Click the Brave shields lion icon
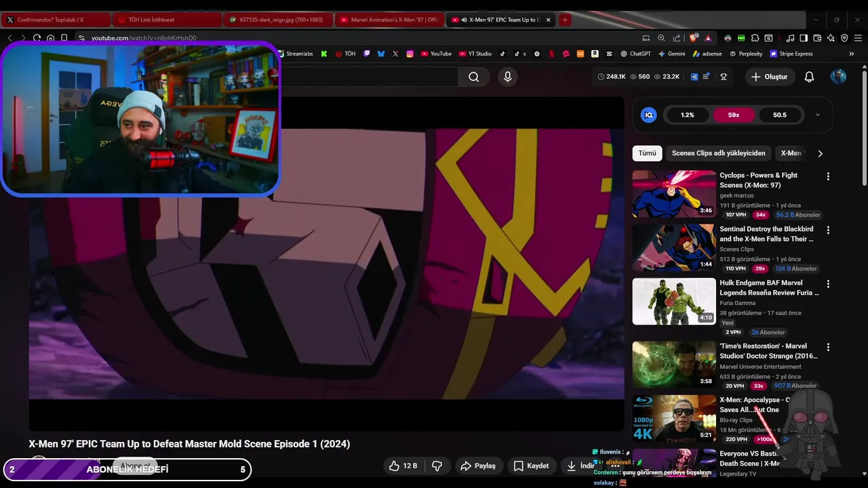 (x=692, y=38)
